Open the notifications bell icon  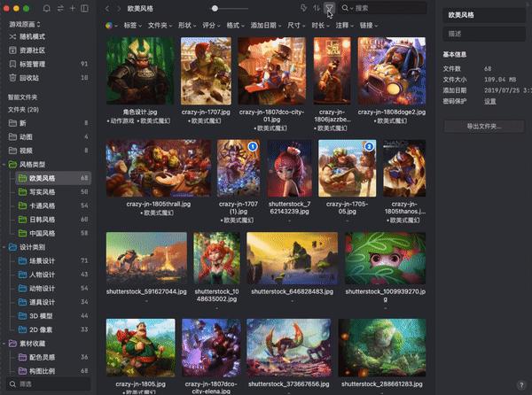(x=47, y=9)
